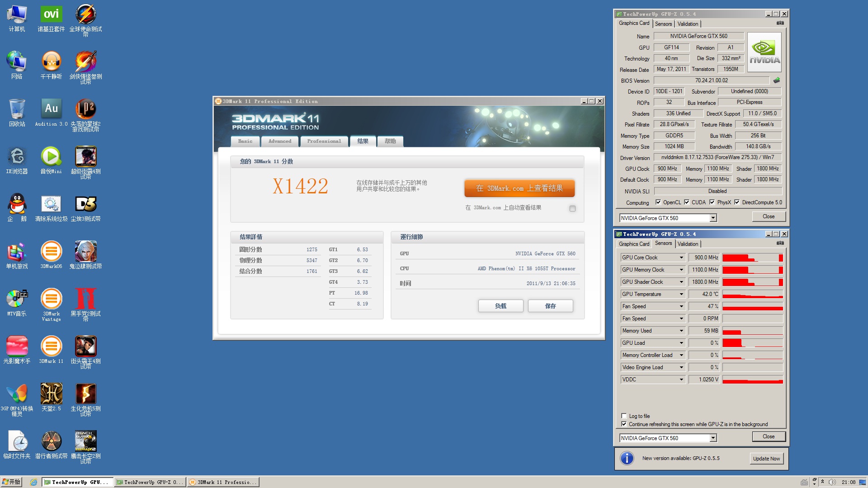
Task: Click the Update Now button
Action: [766, 459]
